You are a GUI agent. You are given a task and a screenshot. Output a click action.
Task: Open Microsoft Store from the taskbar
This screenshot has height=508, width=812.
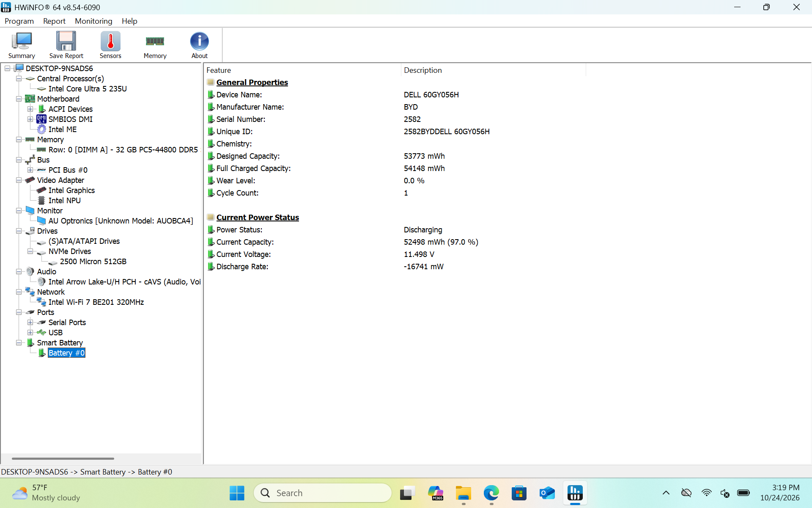pos(519,493)
